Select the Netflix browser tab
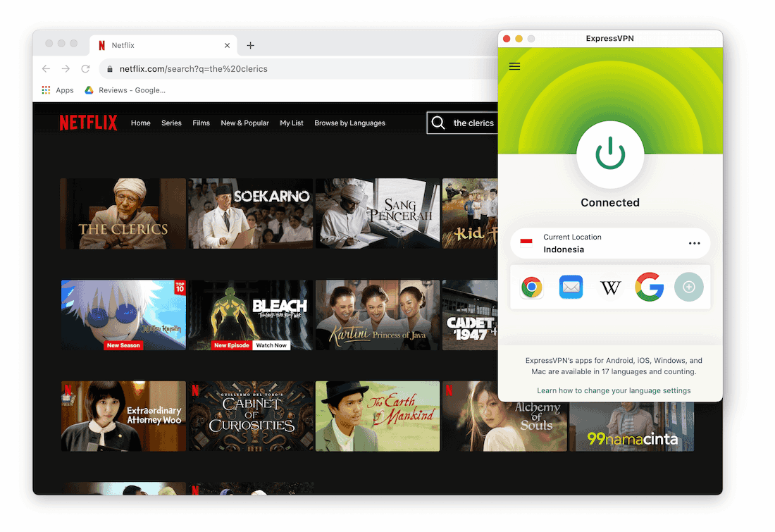The height and width of the screenshot is (532, 775). click(x=163, y=45)
